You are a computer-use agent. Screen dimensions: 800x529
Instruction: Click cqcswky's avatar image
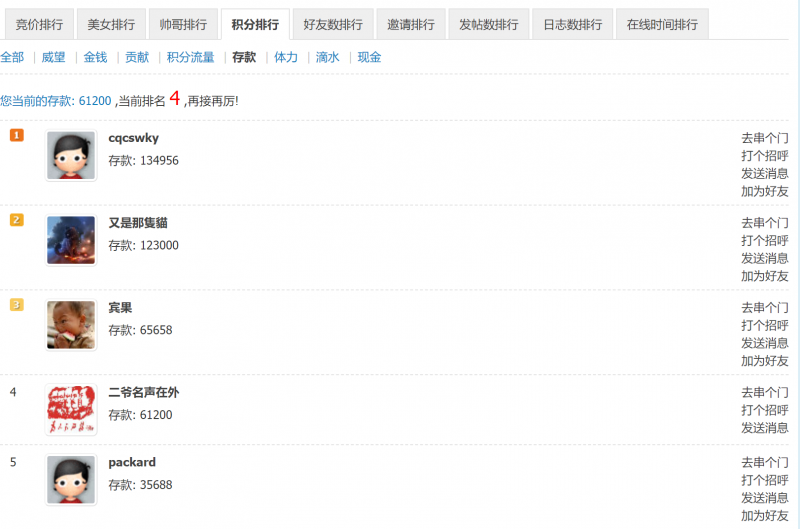pos(71,156)
